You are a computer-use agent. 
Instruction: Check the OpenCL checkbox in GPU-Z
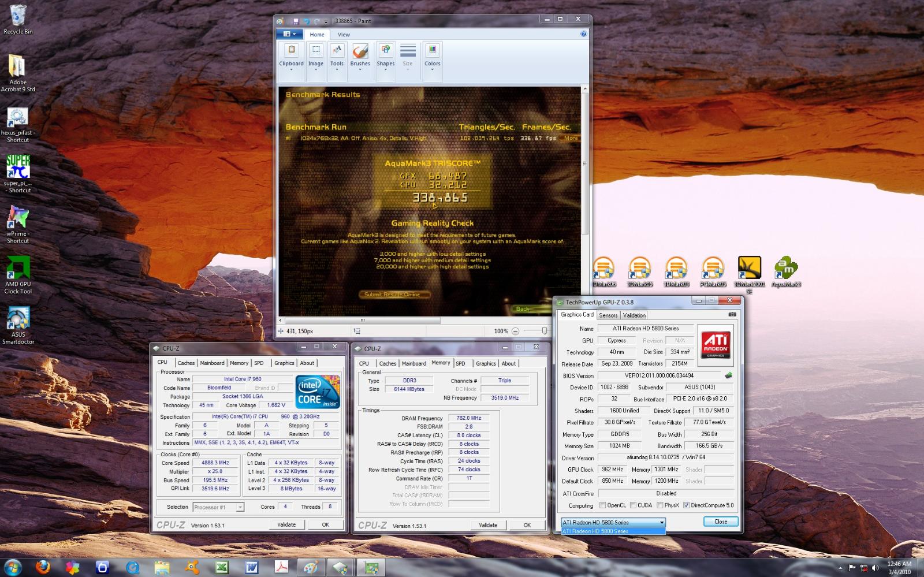coord(602,505)
